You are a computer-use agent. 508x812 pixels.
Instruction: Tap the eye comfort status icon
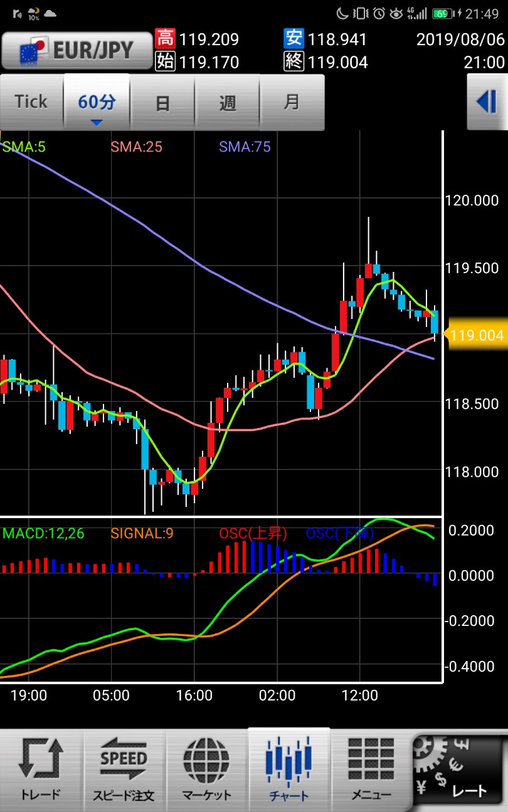click(396, 13)
